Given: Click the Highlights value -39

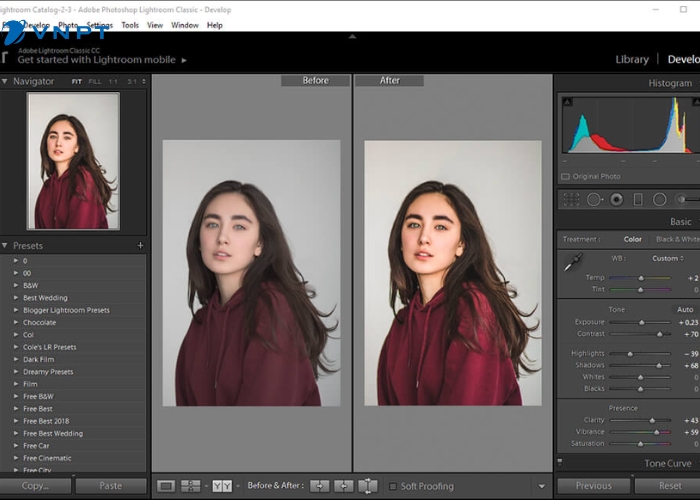Looking at the screenshot, I should pos(691,354).
